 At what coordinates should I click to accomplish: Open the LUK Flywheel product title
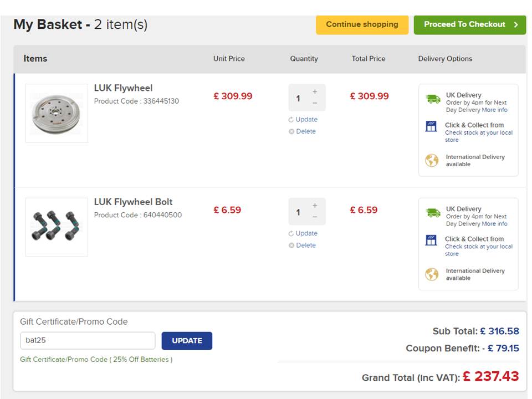coord(123,88)
